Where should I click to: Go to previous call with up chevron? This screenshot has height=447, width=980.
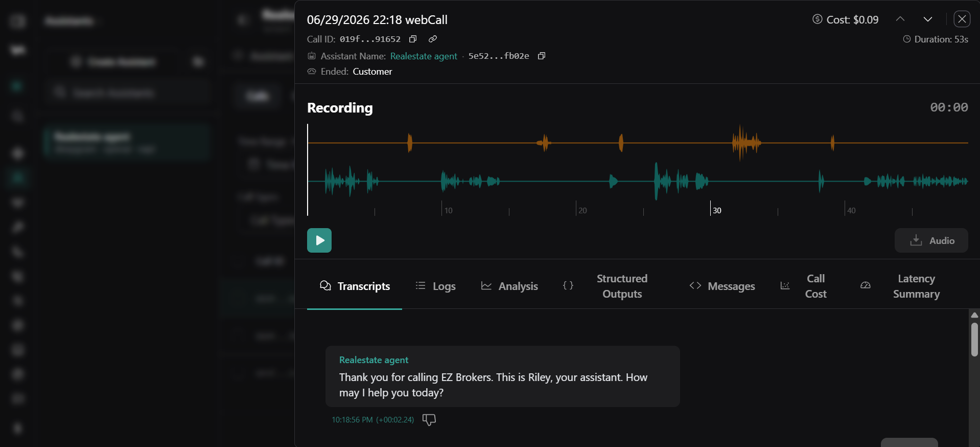click(900, 19)
